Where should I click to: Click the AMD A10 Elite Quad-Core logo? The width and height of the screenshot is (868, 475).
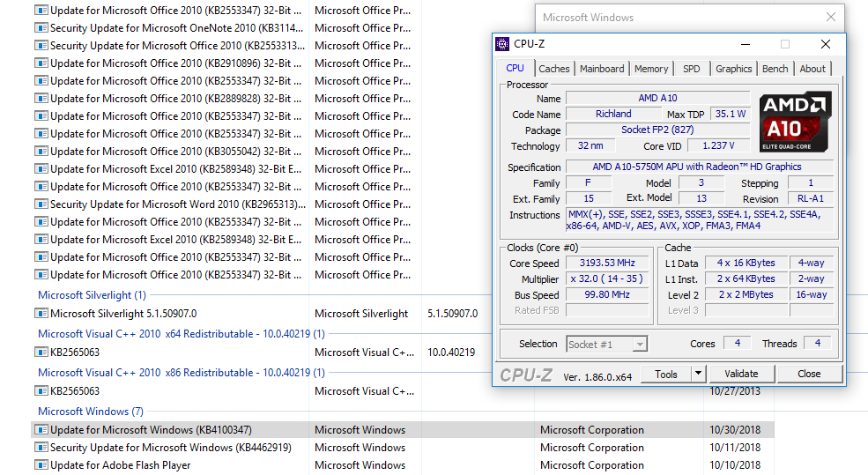795,122
